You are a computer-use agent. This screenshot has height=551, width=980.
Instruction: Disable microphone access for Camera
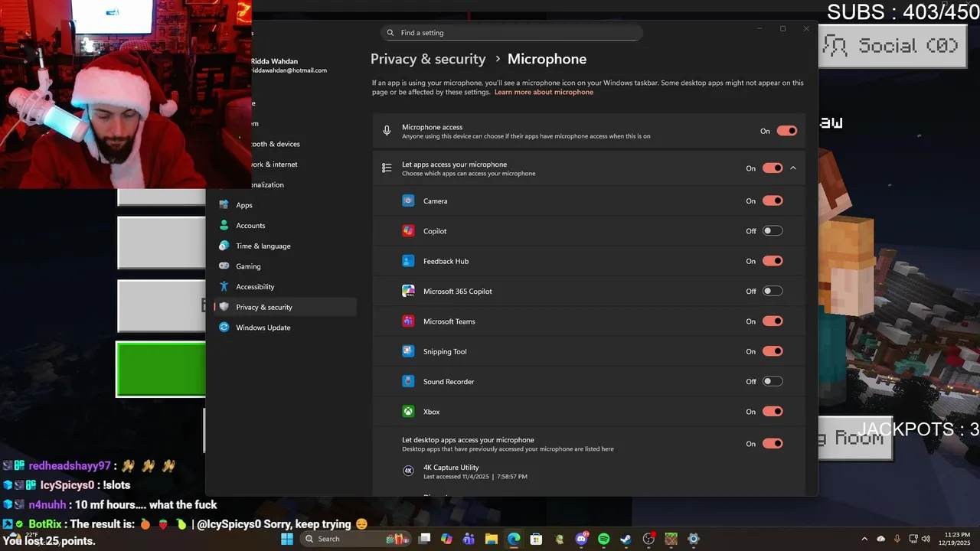click(773, 201)
